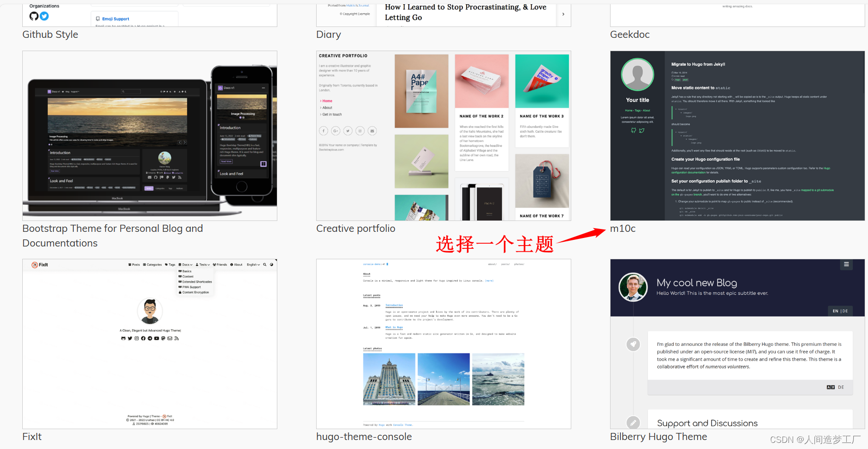Click Emoji Support link in Github Style
The image size is (868, 449).
(x=115, y=19)
